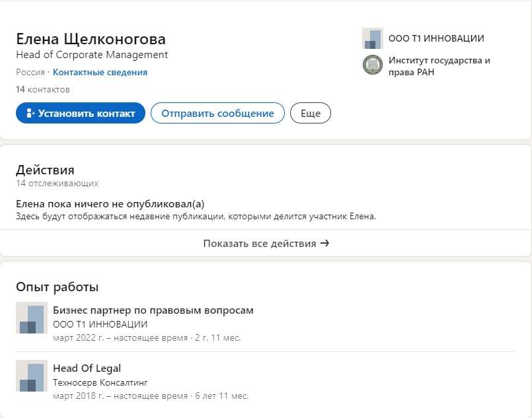The image size is (532, 418).
Task: Select the Бизнес партнер по правовым вопросам title
Action: 153,310
